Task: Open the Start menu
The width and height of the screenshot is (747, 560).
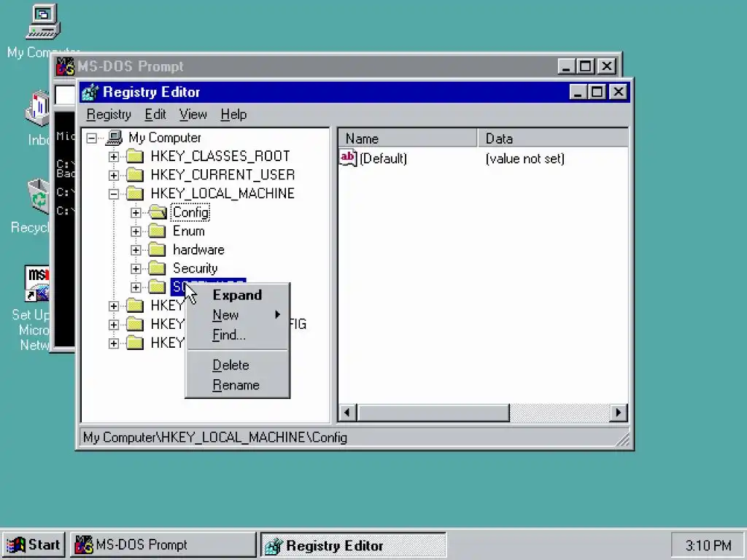Action: tap(34, 545)
